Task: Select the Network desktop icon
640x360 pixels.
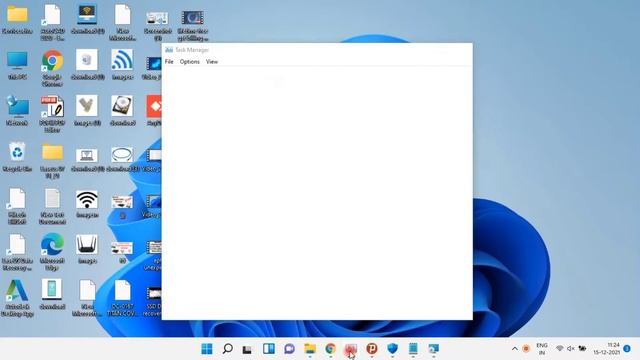Action: coord(17,111)
